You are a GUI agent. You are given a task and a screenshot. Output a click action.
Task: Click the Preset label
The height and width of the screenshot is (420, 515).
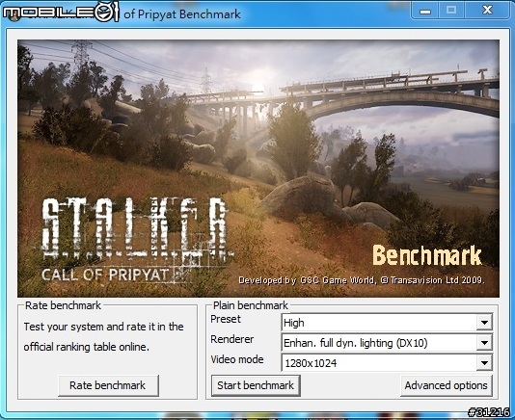226,319
